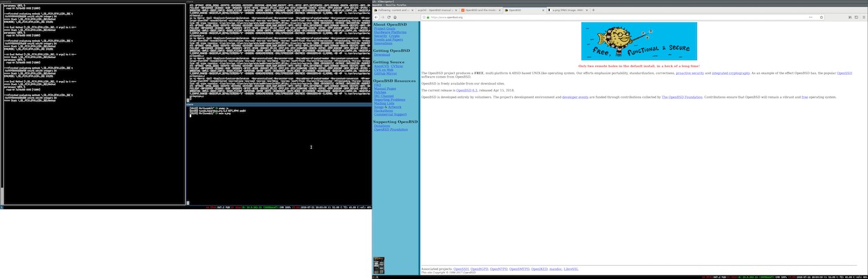Open a new tab with the plus button
This screenshot has width=868, height=279.
(593, 10)
